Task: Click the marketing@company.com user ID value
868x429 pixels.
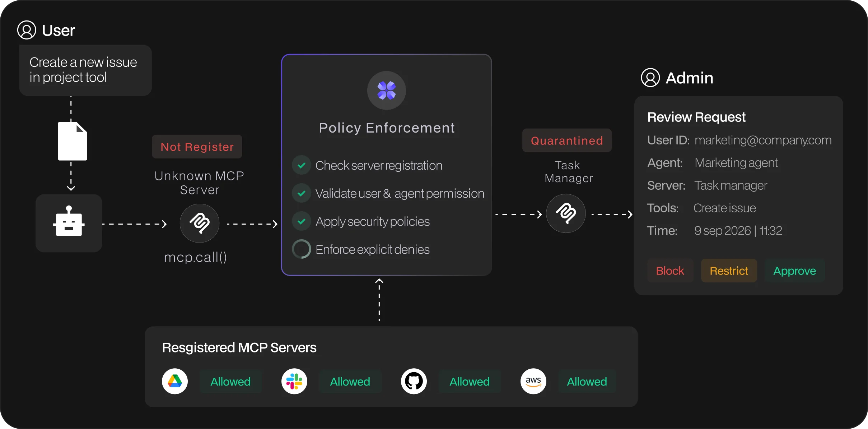Action: pyautogui.click(x=763, y=140)
